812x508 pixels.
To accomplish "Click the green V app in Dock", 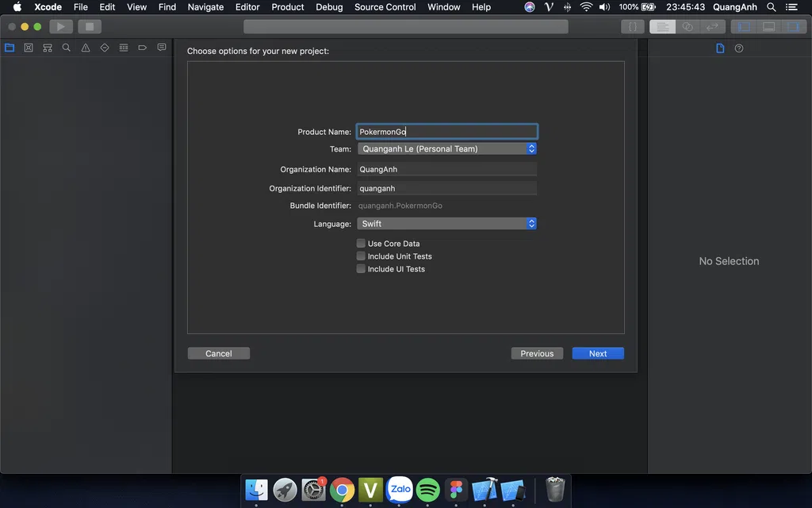I will [370, 490].
